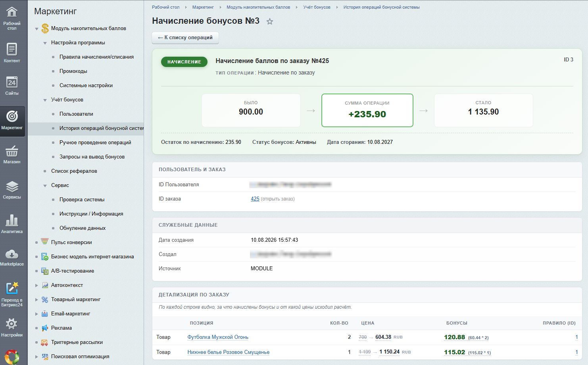
Task: Click the Email-маркетинг icon
Action: point(45,313)
